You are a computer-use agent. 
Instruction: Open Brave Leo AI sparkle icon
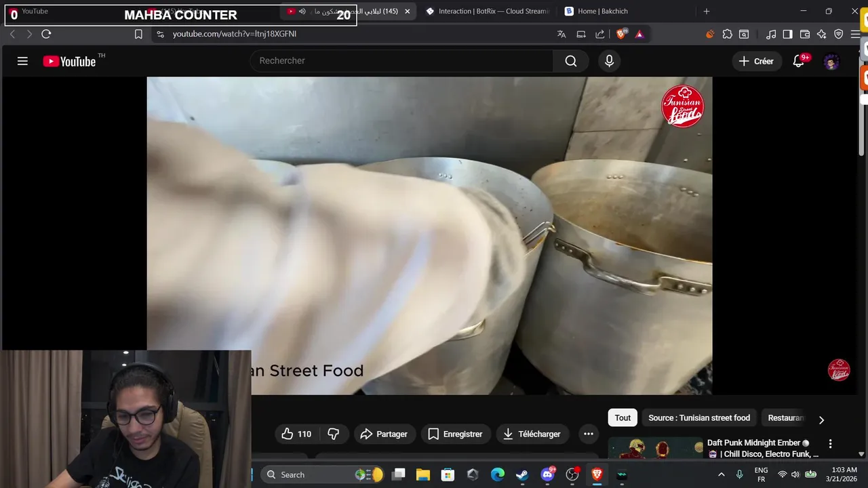click(821, 34)
